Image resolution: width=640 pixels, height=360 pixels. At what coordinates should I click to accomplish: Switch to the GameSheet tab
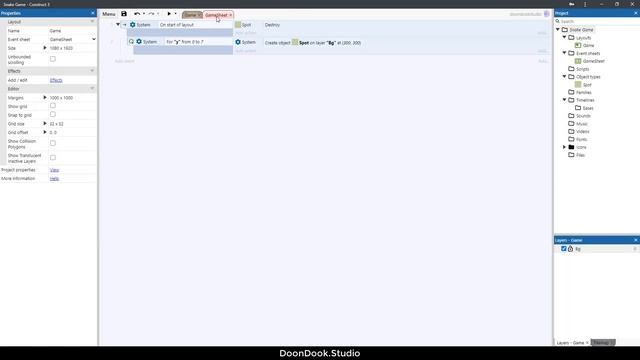tap(216, 15)
